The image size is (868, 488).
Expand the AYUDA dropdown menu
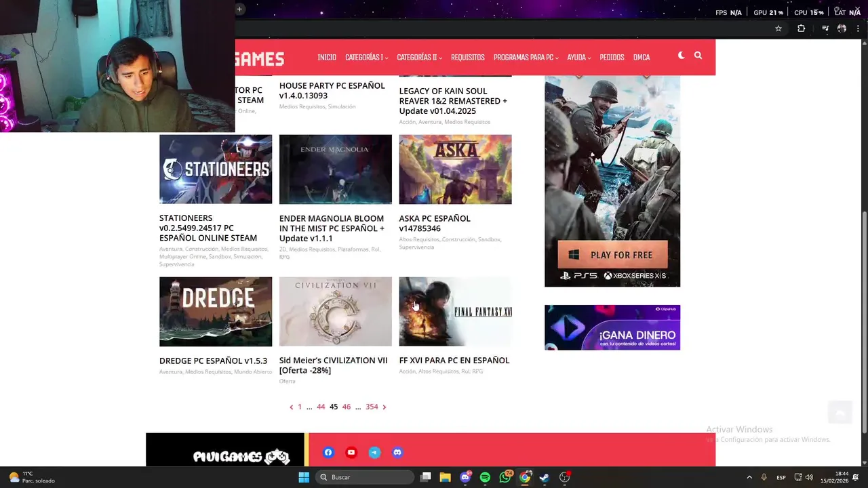pos(578,58)
